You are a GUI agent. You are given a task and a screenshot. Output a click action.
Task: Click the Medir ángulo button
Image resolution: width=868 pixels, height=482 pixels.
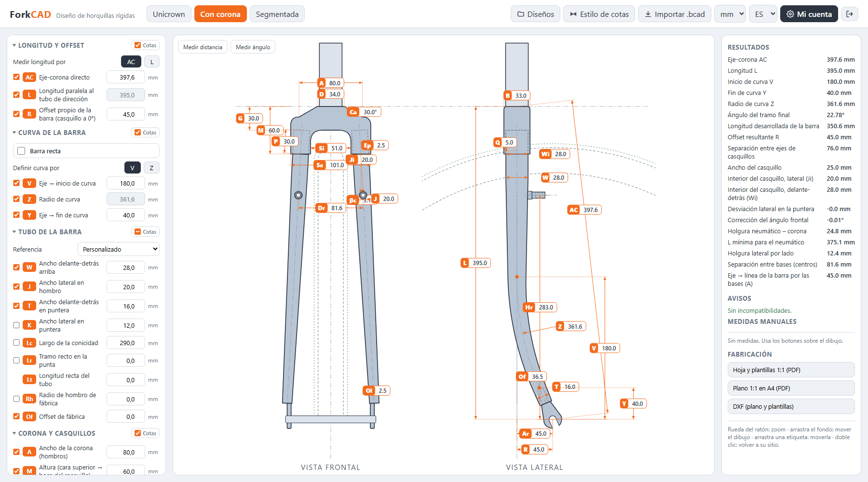pos(253,47)
